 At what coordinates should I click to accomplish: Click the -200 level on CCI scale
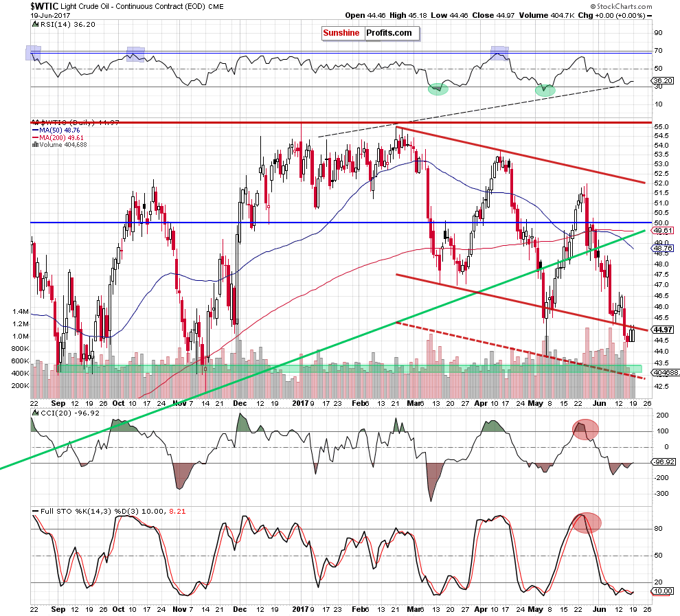pyautogui.click(x=661, y=478)
